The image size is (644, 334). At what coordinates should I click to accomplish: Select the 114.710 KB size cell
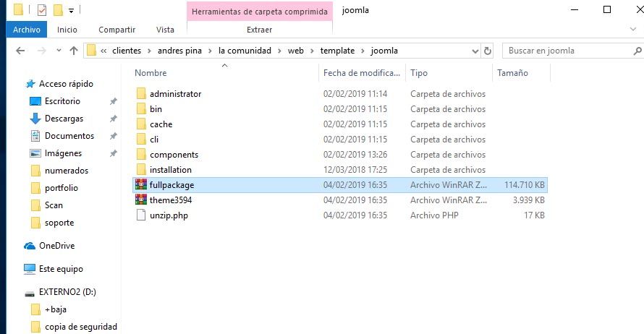pos(524,184)
